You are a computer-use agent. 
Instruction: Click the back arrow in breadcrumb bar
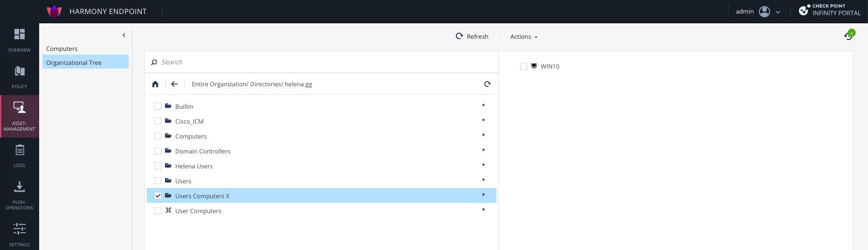click(x=174, y=84)
